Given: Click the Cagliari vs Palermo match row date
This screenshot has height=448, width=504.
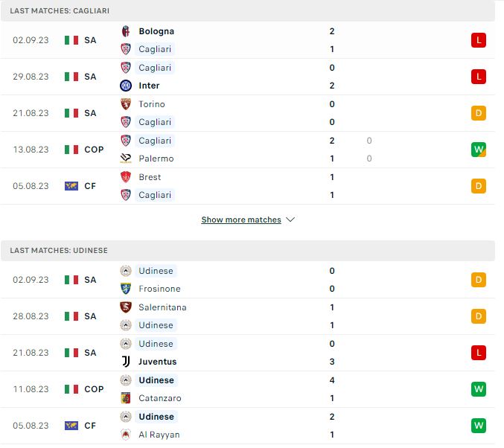Looking at the screenshot, I should coord(31,150).
